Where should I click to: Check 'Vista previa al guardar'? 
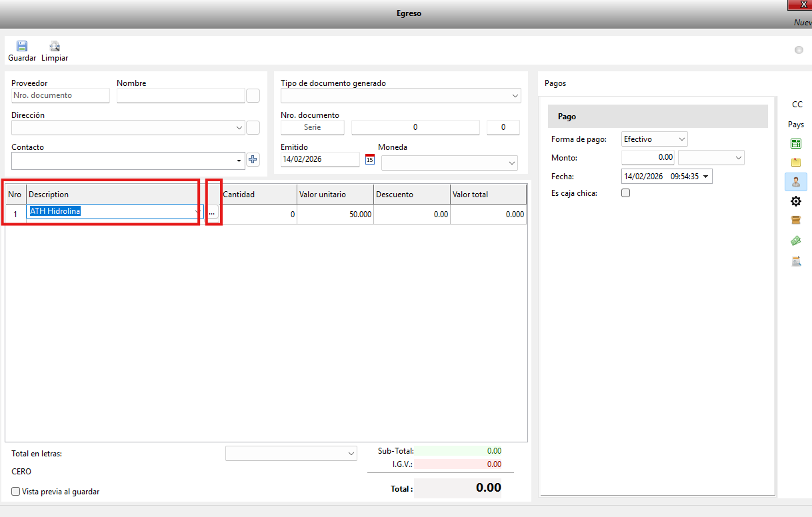[16, 492]
